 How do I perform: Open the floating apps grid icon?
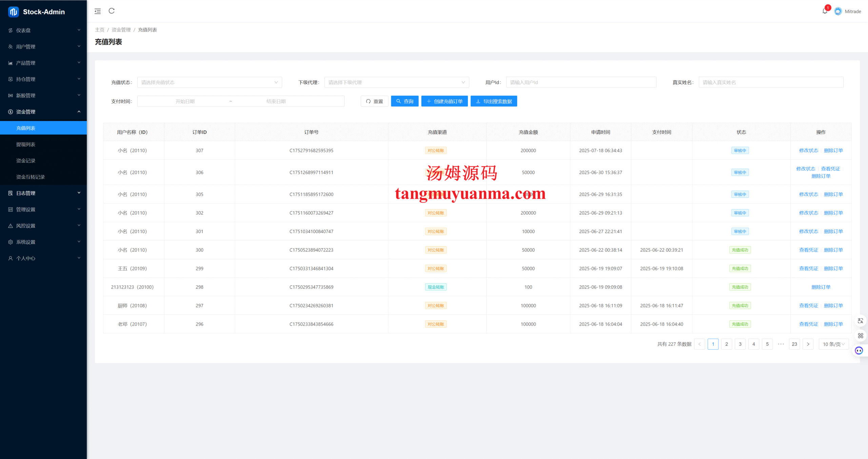860,336
